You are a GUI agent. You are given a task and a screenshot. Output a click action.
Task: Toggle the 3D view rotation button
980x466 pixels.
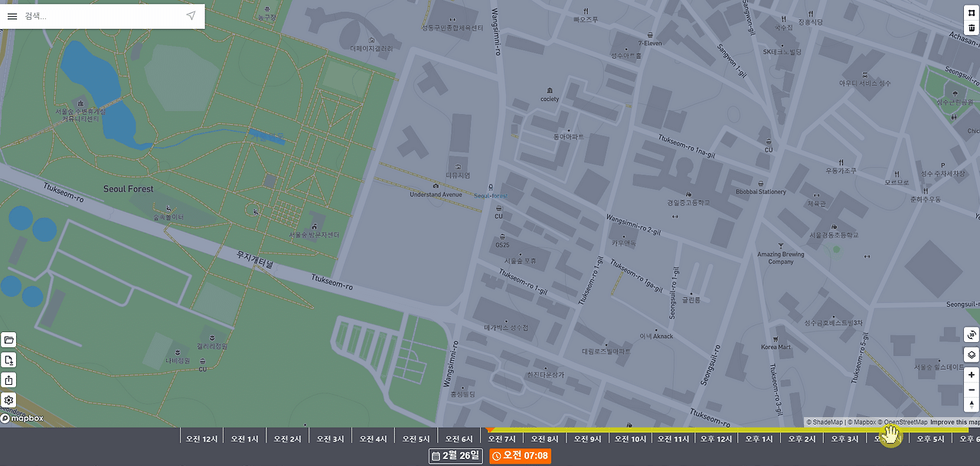click(972, 335)
